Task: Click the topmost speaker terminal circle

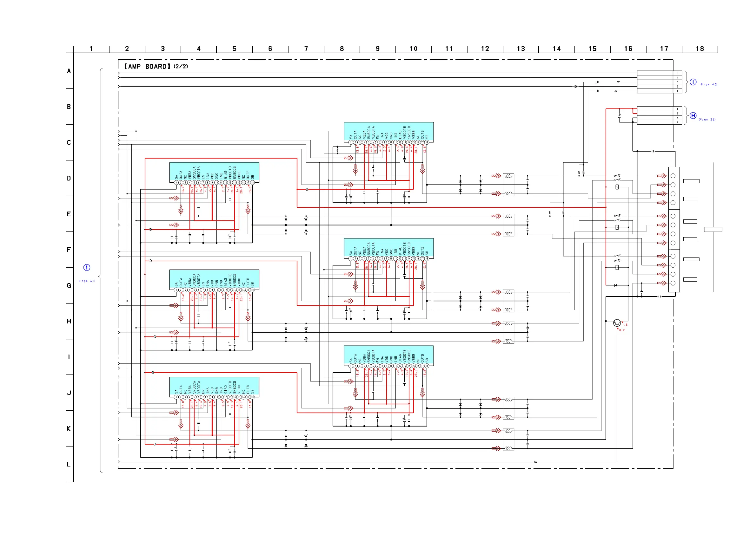Action: [673, 176]
